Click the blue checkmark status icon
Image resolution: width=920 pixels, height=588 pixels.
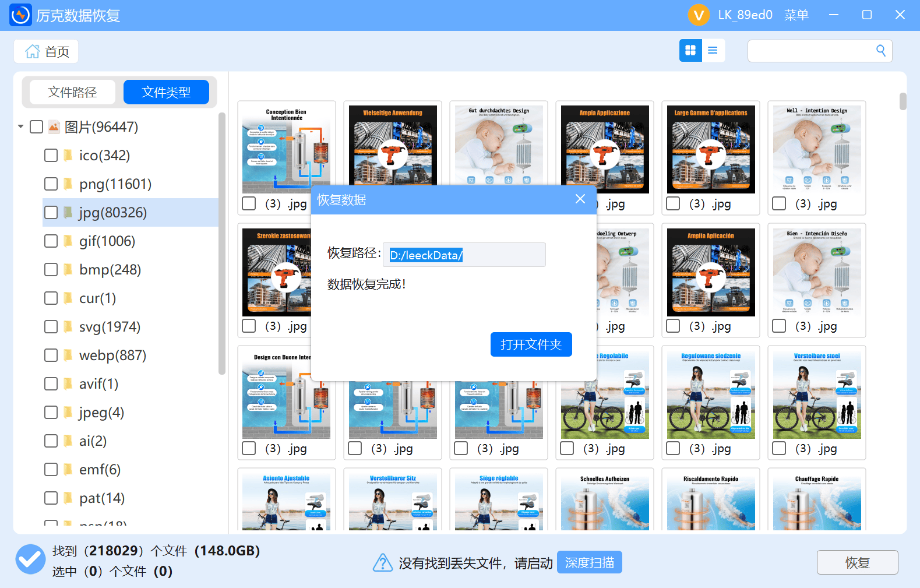(30, 559)
